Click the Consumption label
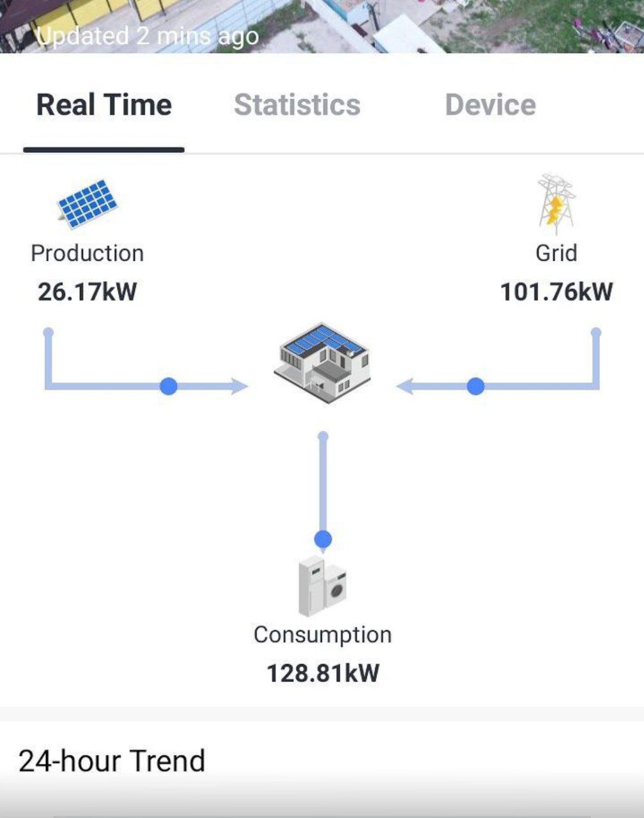644x818 pixels. pos(323,635)
